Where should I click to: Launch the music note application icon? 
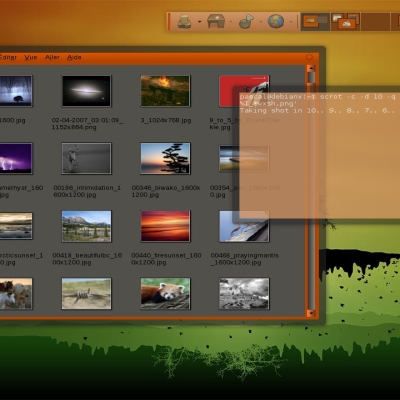(x=246, y=21)
